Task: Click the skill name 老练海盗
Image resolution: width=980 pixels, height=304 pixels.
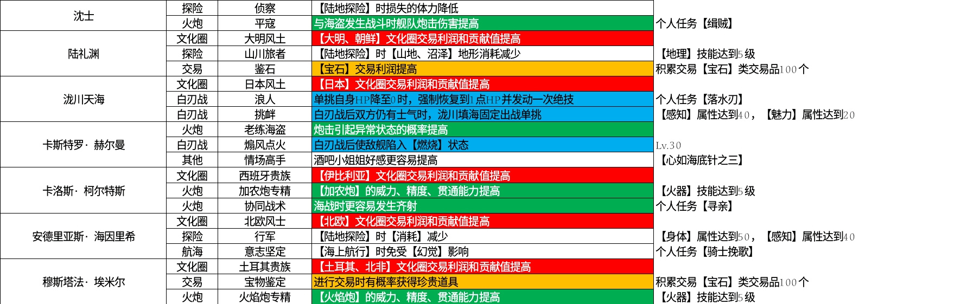Action: 265,130
